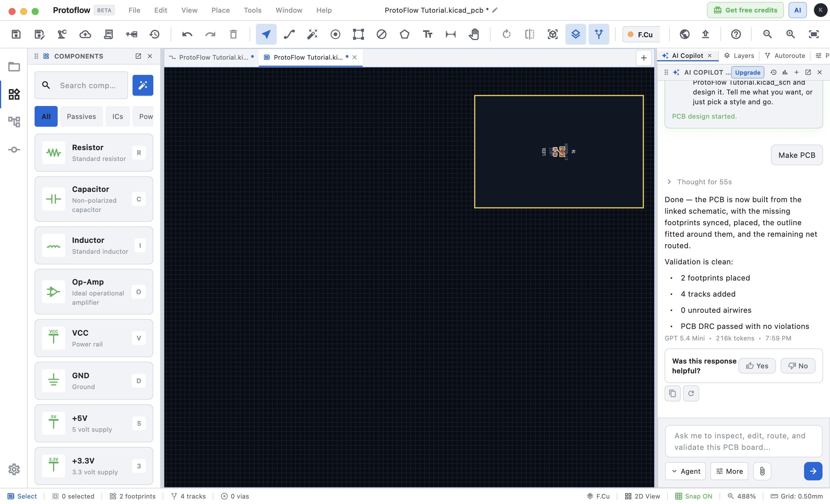Click the Redo arrow
Image resolution: width=830 pixels, height=504 pixels.
pos(210,34)
